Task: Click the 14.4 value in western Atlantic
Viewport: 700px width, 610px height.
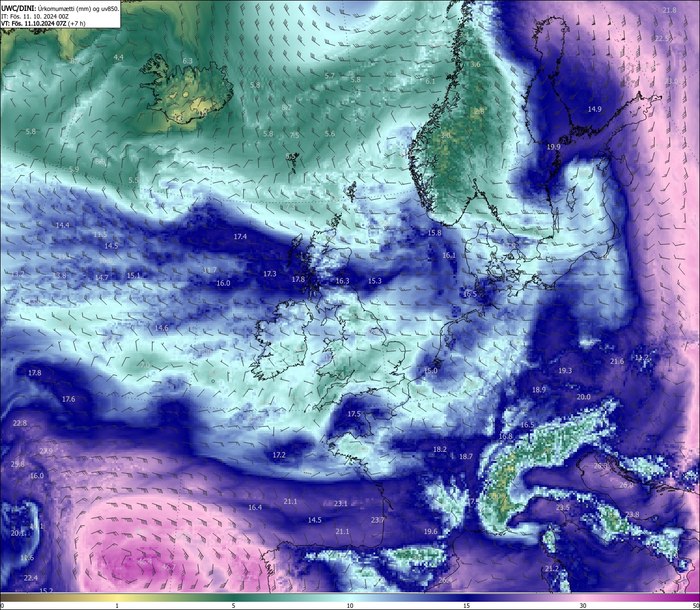Action: pos(62,225)
